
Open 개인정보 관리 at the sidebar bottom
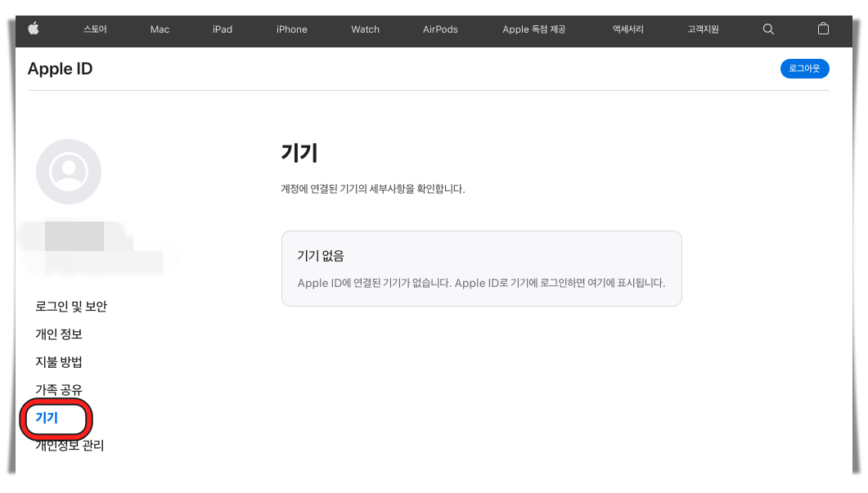pos(70,445)
